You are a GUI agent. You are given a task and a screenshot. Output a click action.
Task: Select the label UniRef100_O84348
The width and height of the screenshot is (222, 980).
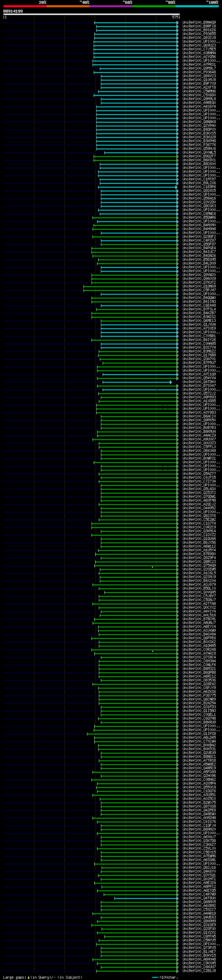(199, 451)
